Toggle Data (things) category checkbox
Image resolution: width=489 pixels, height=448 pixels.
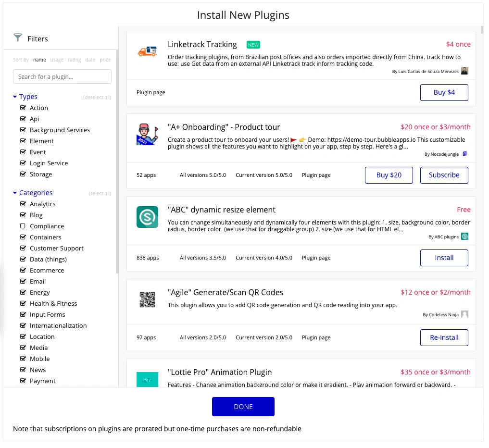click(x=23, y=260)
